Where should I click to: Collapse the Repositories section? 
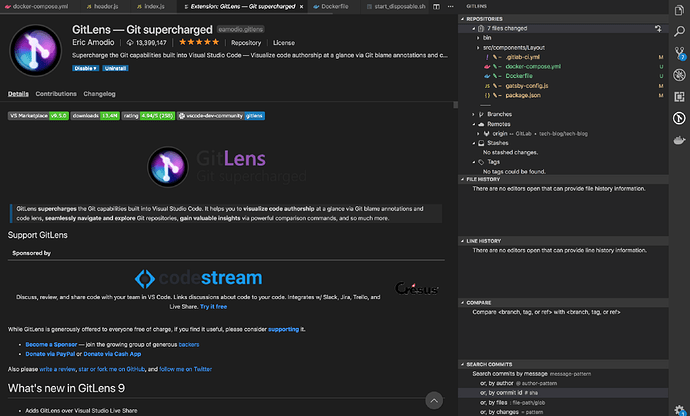pyautogui.click(x=462, y=19)
